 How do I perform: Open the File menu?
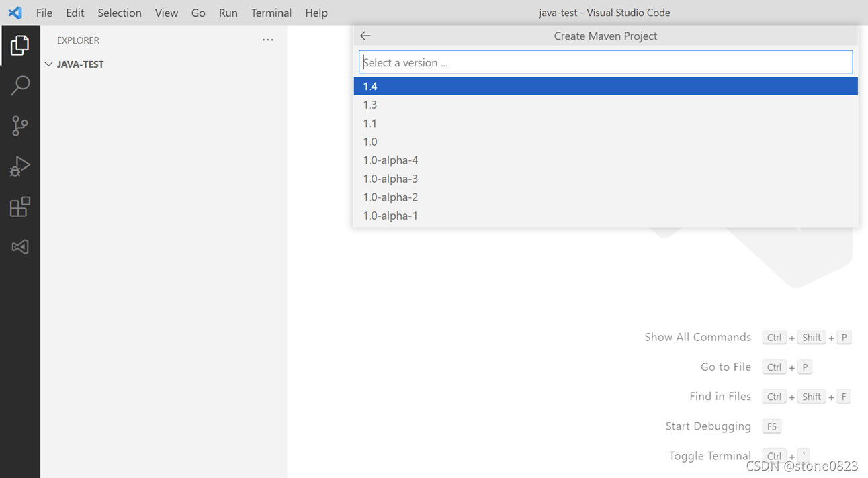[44, 13]
